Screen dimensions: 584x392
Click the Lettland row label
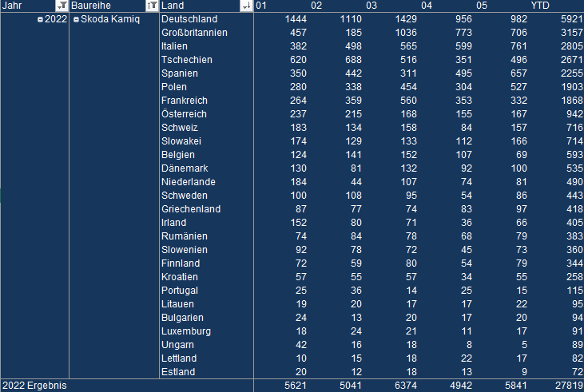click(179, 358)
